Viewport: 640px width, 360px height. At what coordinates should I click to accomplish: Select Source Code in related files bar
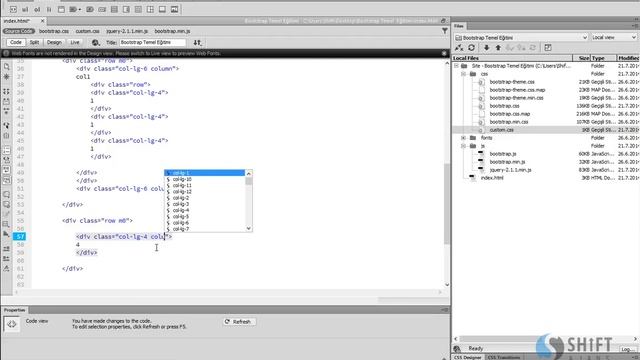pos(18,31)
